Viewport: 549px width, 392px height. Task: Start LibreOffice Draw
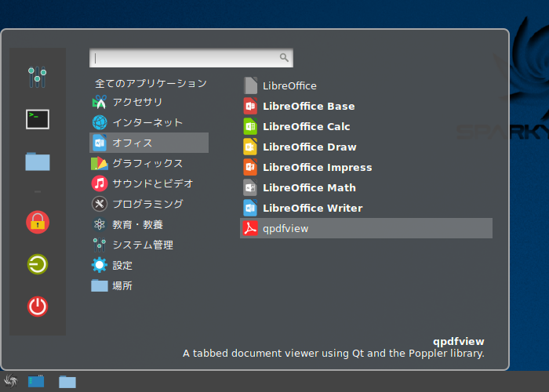tap(366, 147)
